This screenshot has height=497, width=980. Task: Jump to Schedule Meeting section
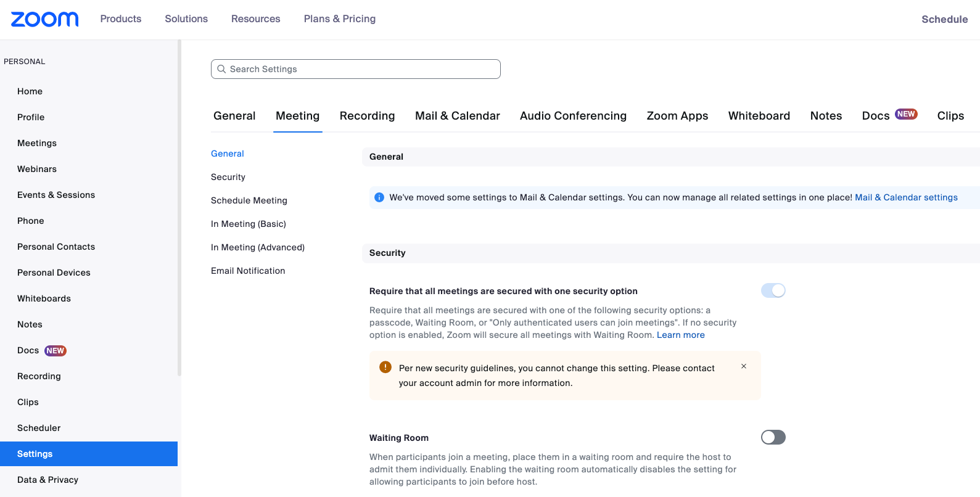click(x=249, y=200)
